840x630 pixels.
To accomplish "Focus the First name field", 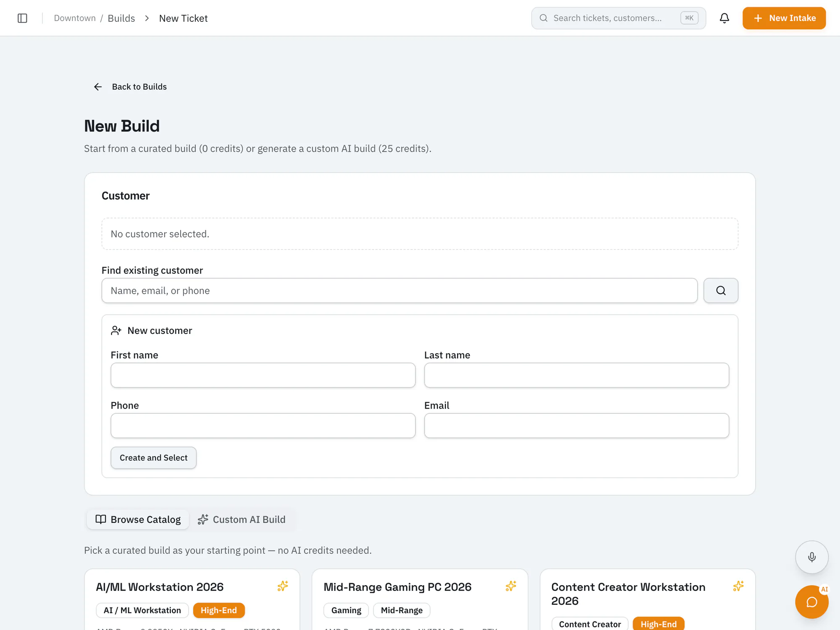I will 263,375.
